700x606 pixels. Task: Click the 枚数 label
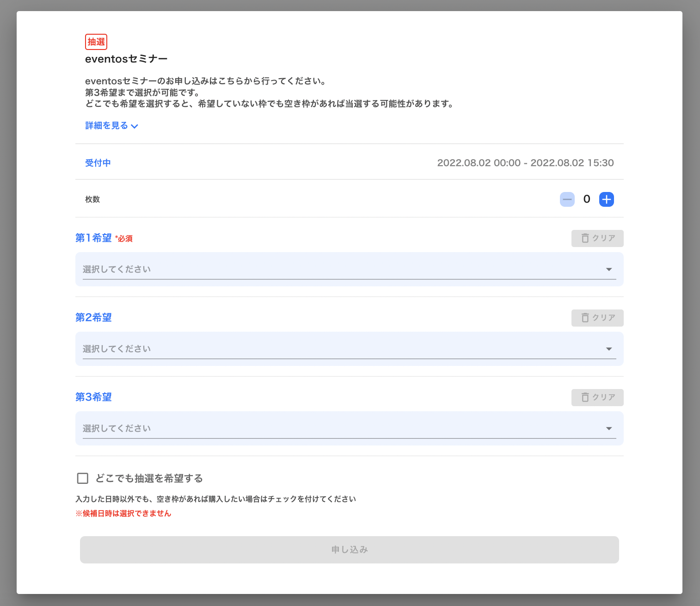(x=92, y=199)
